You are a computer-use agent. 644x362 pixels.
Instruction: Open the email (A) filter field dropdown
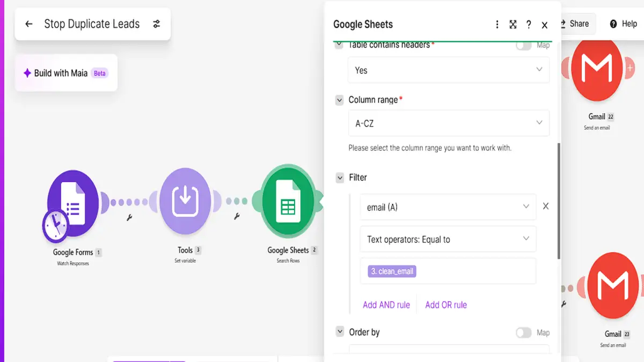(448, 207)
